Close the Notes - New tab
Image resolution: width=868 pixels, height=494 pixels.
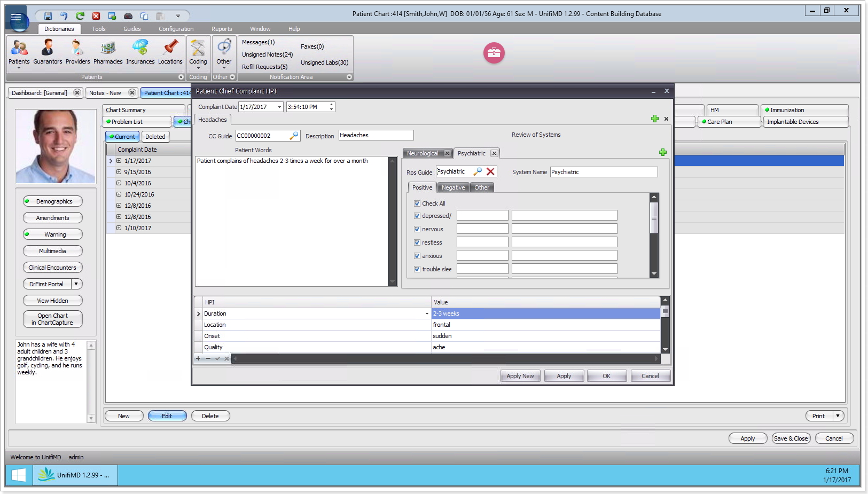[x=132, y=92]
